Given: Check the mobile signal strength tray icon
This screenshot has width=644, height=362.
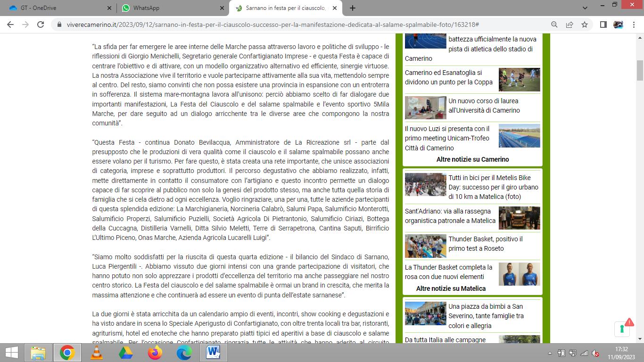Looking at the screenshot, I should (x=584, y=353).
